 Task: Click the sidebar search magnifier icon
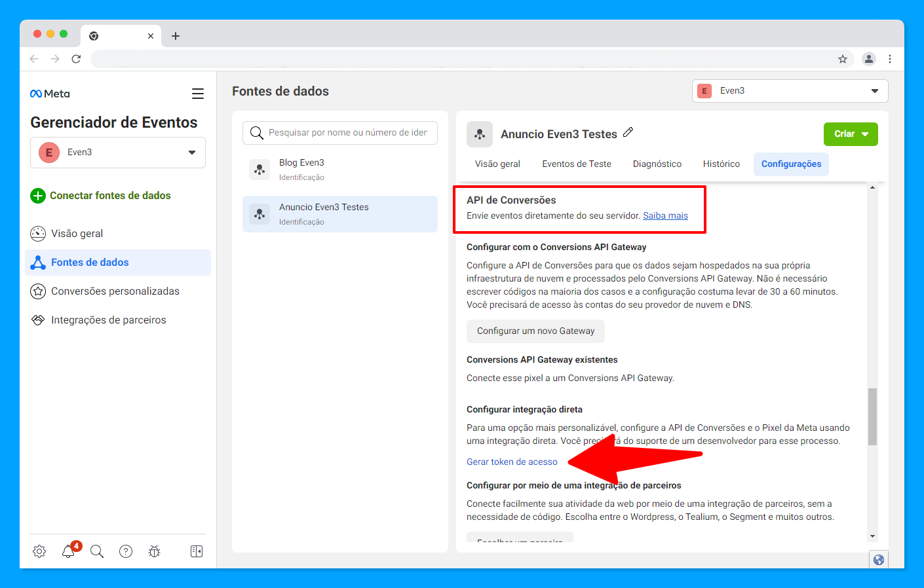pyautogui.click(x=97, y=551)
